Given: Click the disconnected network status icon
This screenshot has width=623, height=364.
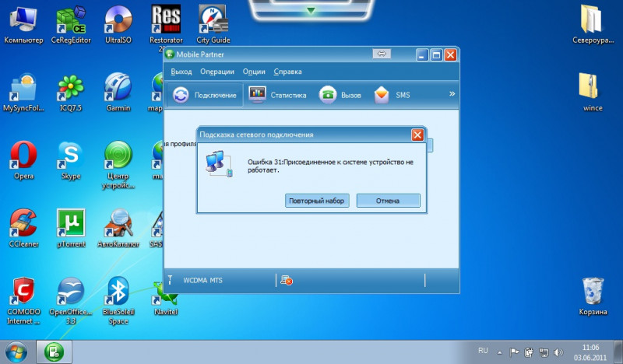Looking at the screenshot, I should click(286, 280).
